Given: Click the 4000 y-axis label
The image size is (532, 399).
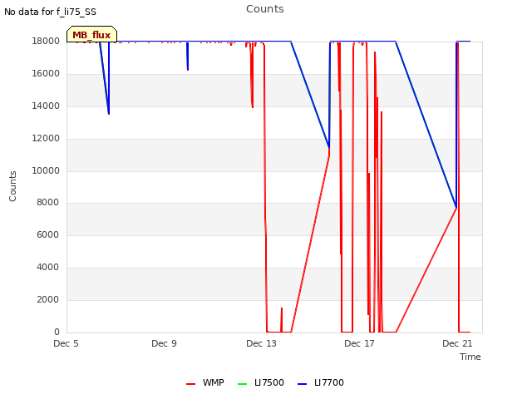Looking at the screenshot, I should (47, 268).
